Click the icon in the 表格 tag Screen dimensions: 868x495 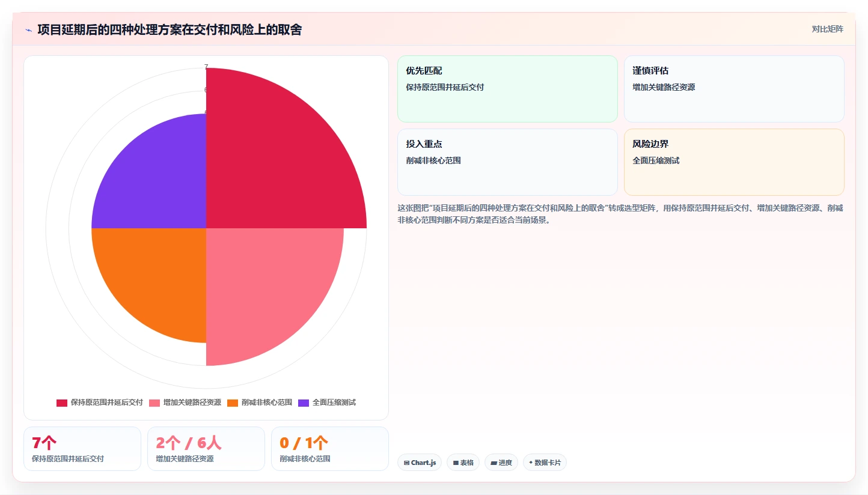pos(456,463)
